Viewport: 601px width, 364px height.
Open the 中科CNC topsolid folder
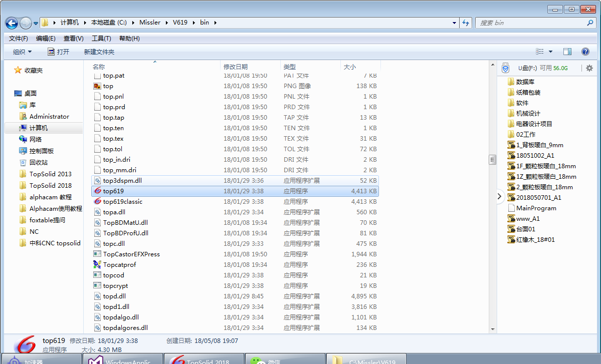pos(50,243)
